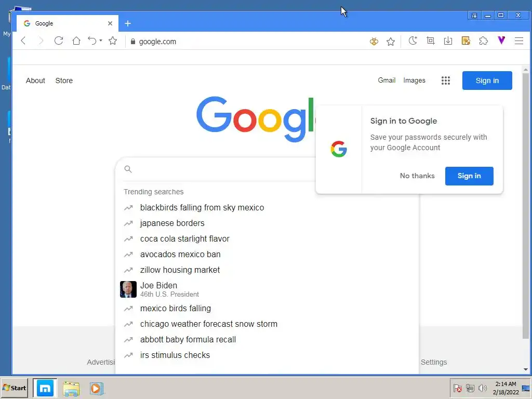Click the action center flag tray icon
532x399 pixels.
coord(457,388)
